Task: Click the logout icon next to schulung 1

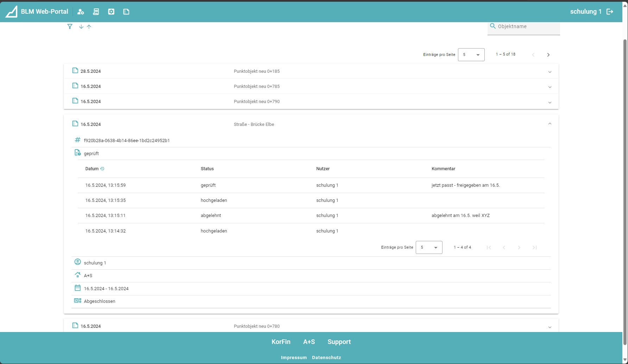Action: click(x=610, y=12)
